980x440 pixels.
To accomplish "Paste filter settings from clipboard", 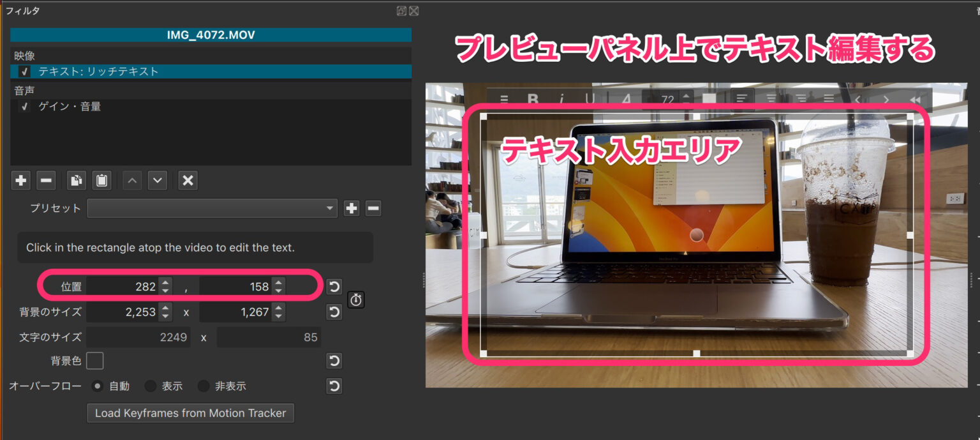I will [101, 180].
